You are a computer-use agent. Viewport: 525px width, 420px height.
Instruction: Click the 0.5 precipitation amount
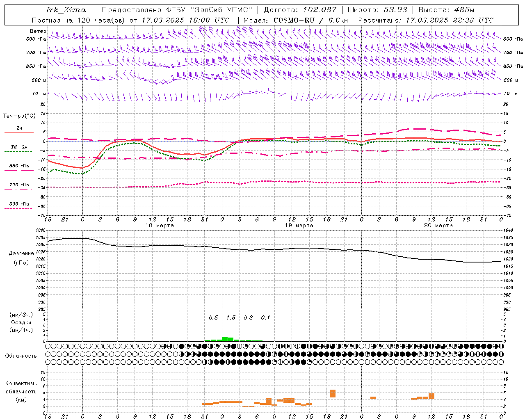213,318
